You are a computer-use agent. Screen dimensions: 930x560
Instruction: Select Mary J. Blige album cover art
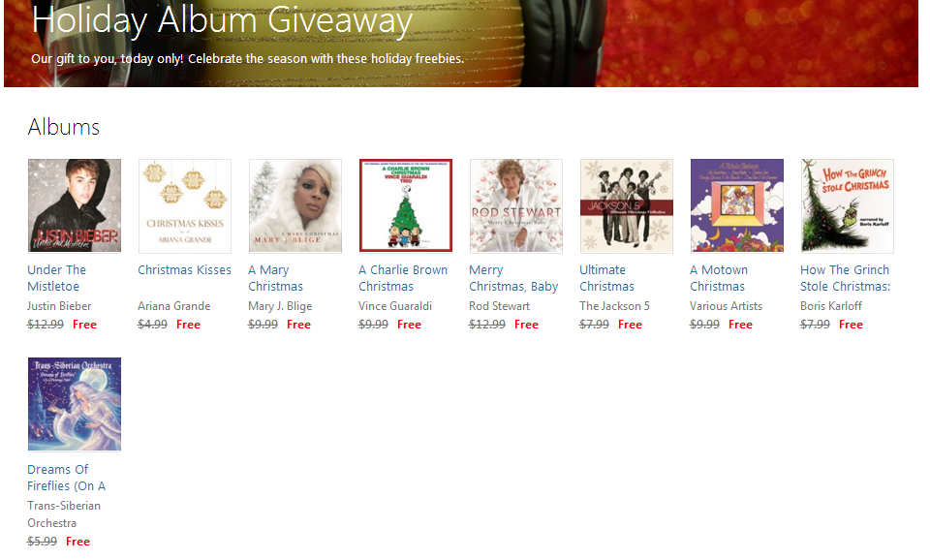[295, 205]
